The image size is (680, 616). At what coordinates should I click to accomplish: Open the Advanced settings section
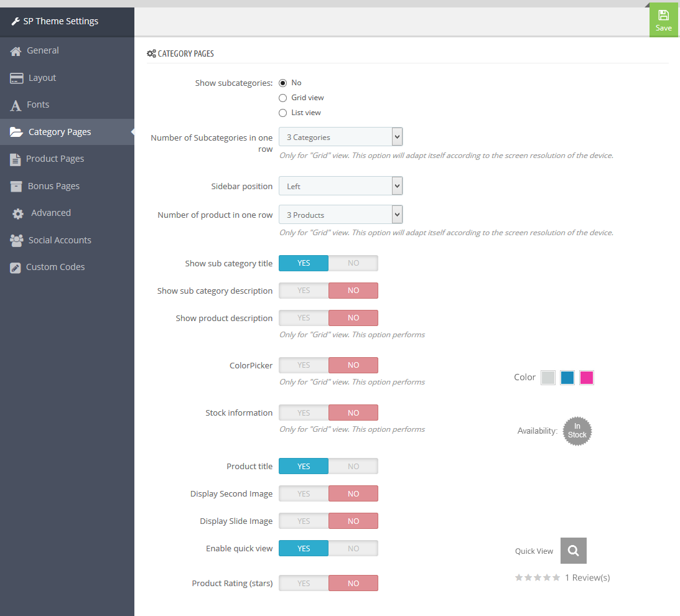[67, 213]
